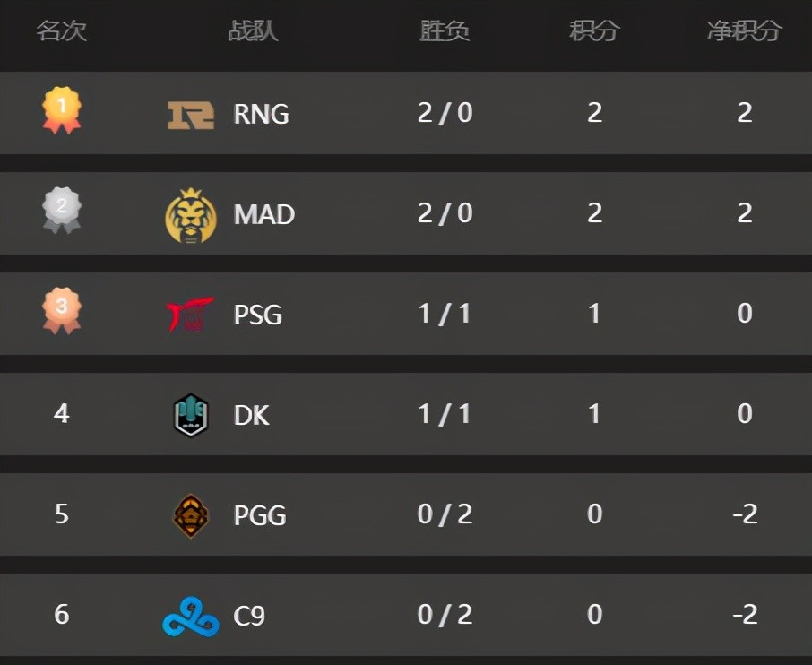This screenshot has height=665, width=812.
Task: Sort by 胜负 column header
Action: tap(445, 31)
